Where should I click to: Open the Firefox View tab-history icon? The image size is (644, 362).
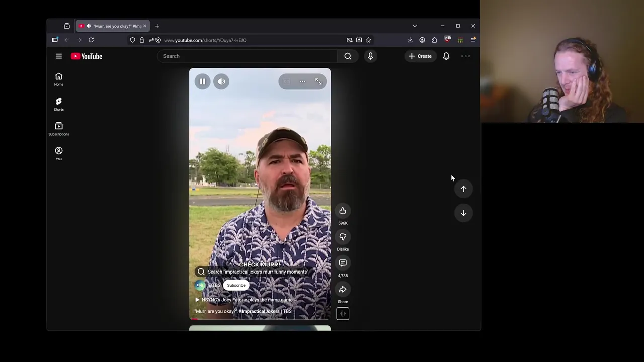click(67, 26)
